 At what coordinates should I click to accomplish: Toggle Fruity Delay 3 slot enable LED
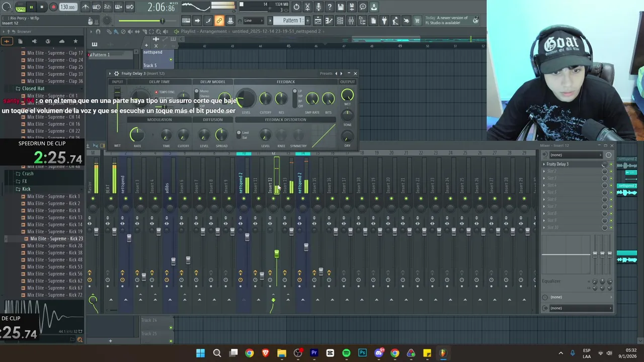pyautogui.click(x=611, y=164)
